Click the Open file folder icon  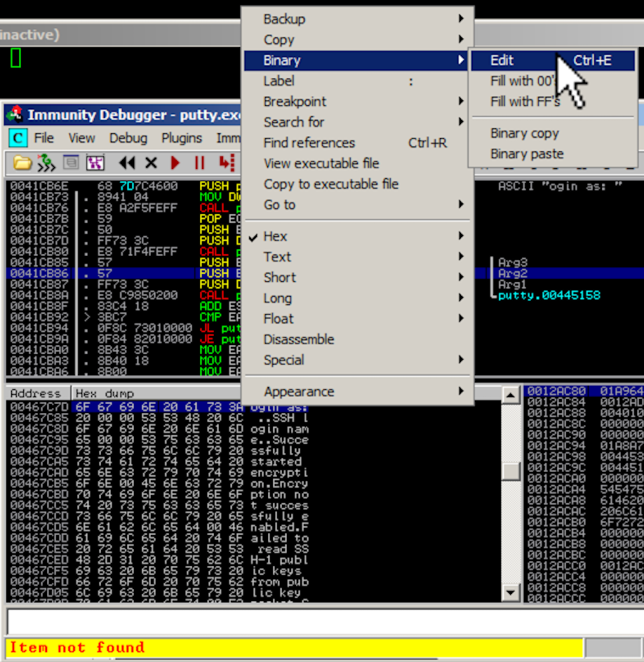(22, 163)
